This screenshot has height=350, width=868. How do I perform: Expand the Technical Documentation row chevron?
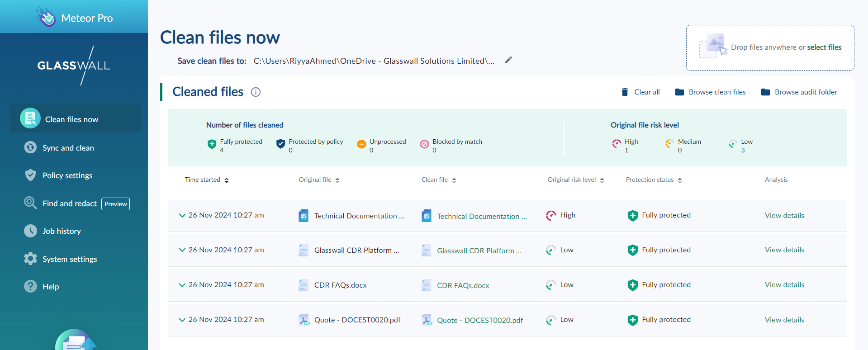point(182,215)
